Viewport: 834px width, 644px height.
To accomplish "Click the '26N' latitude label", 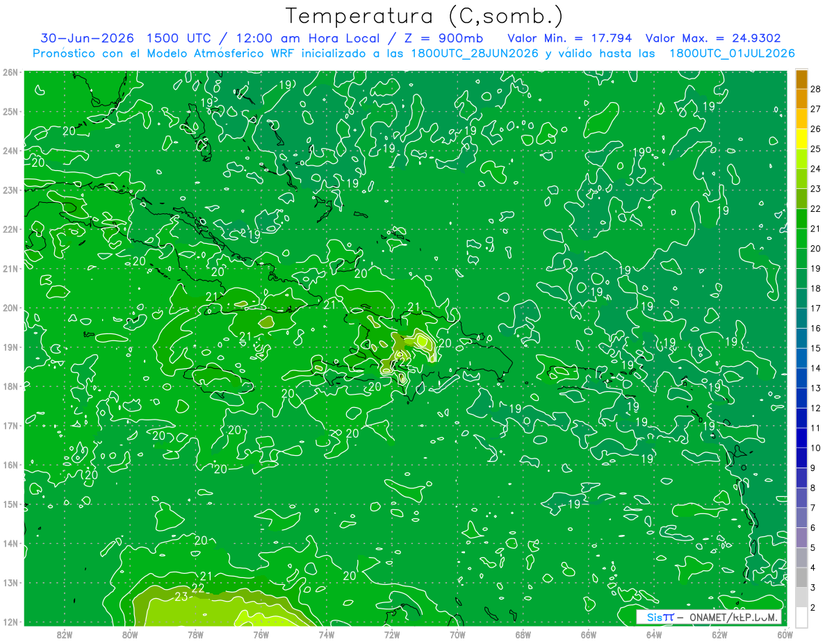I will click(x=10, y=72).
